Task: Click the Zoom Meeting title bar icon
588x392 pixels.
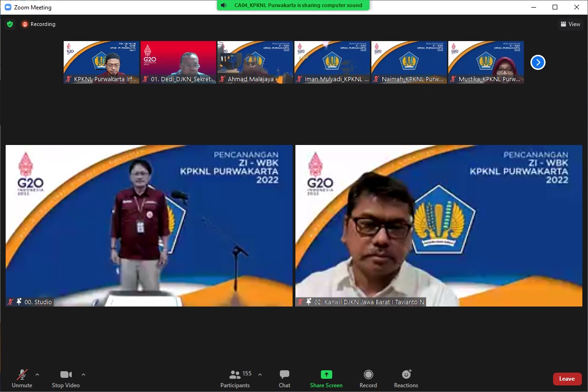Action: pos(8,7)
